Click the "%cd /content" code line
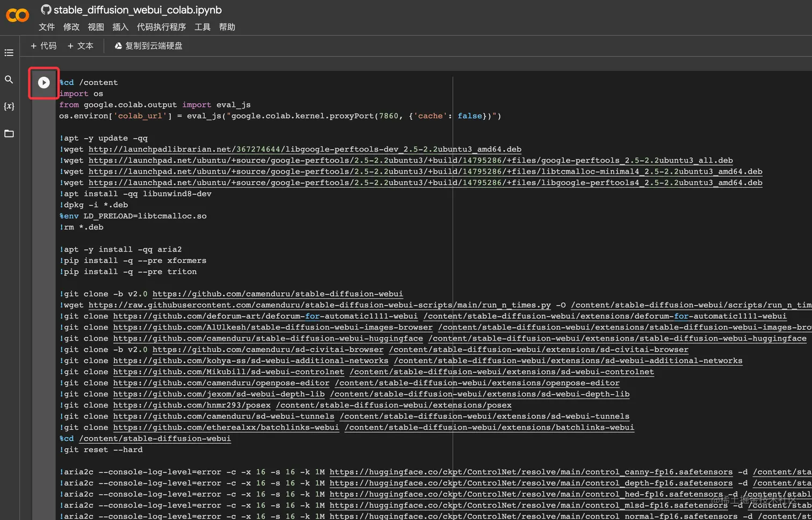This screenshot has height=520, width=812. pyautogui.click(x=89, y=83)
